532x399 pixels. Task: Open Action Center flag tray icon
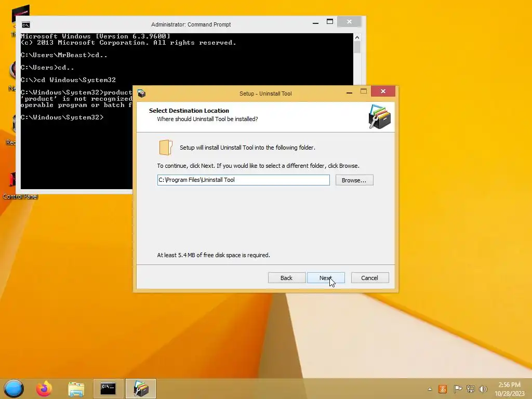point(457,389)
